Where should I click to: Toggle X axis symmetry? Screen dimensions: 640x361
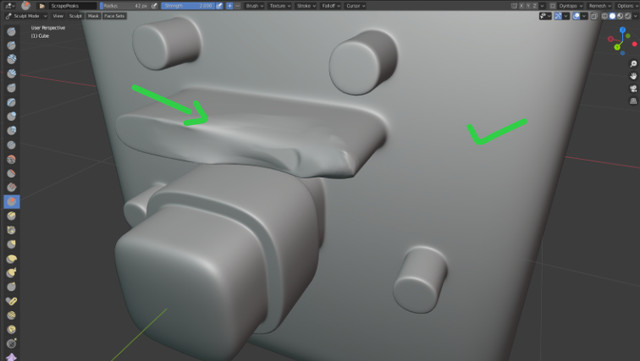point(522,6)
